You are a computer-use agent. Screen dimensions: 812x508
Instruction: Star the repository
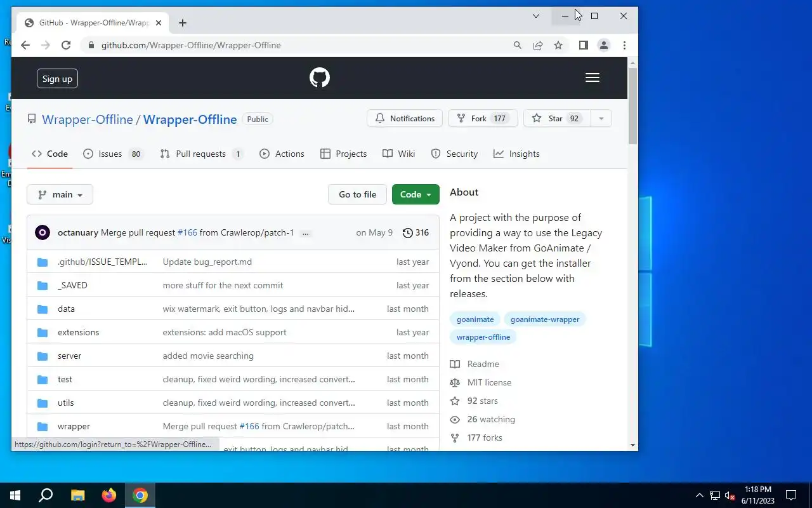557,119
